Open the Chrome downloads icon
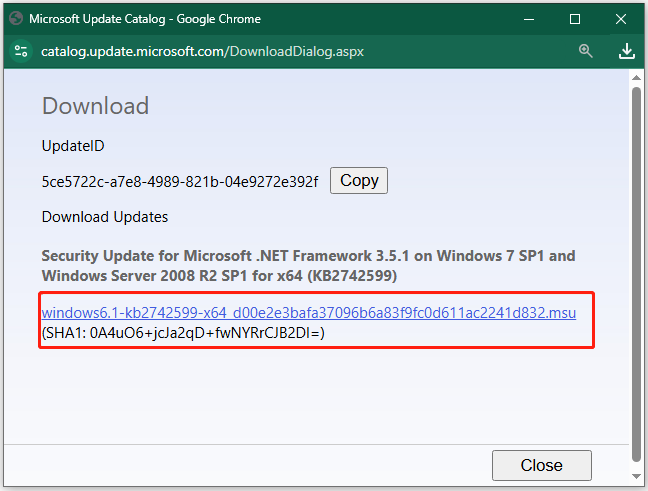Viewport: 648px width, 491px height. 627,51
